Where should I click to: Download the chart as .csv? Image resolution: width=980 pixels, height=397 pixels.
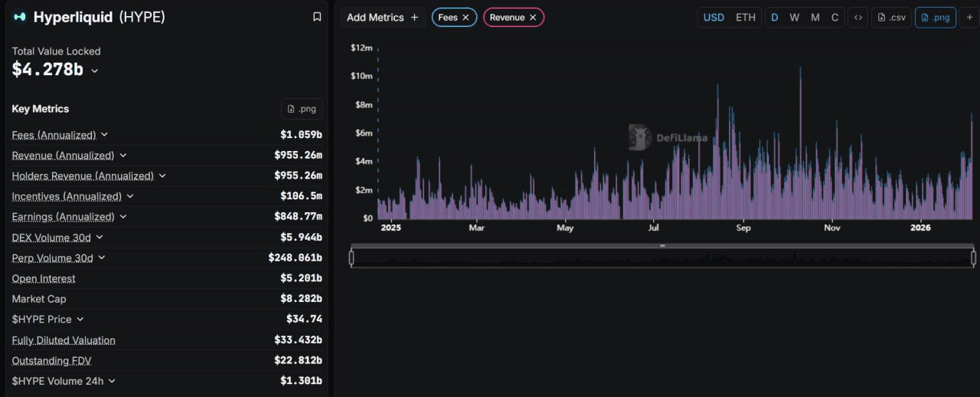[x=891, y=18]
